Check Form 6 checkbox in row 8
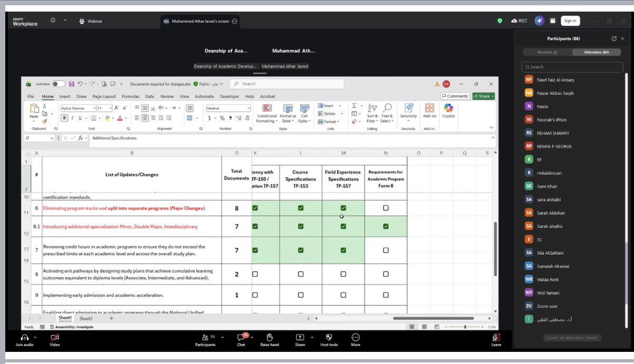Screen dimensions: 634x364 coord(386,274)
